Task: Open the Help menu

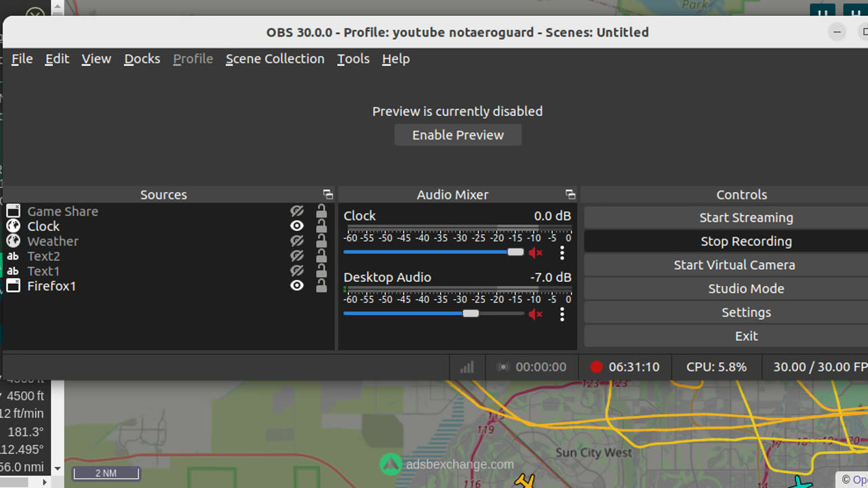Action: click(x=395, y=59)
